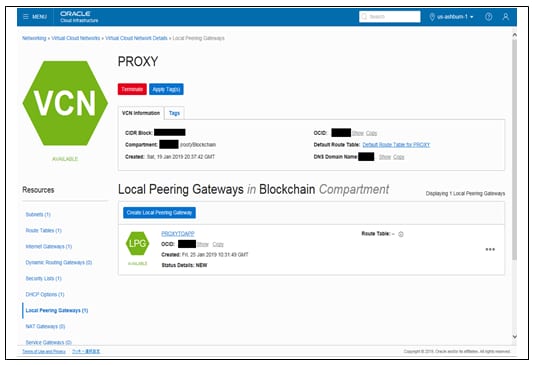Click the scrollbar up arrow
533x365 pixels.
pyautogui.click(x=514, y=35)
